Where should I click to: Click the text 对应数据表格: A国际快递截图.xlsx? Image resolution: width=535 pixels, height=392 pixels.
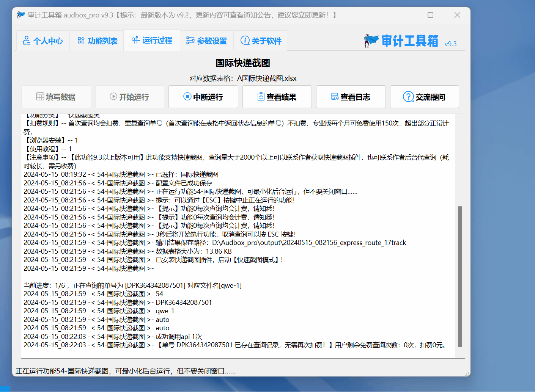click(x=243, y=78)
